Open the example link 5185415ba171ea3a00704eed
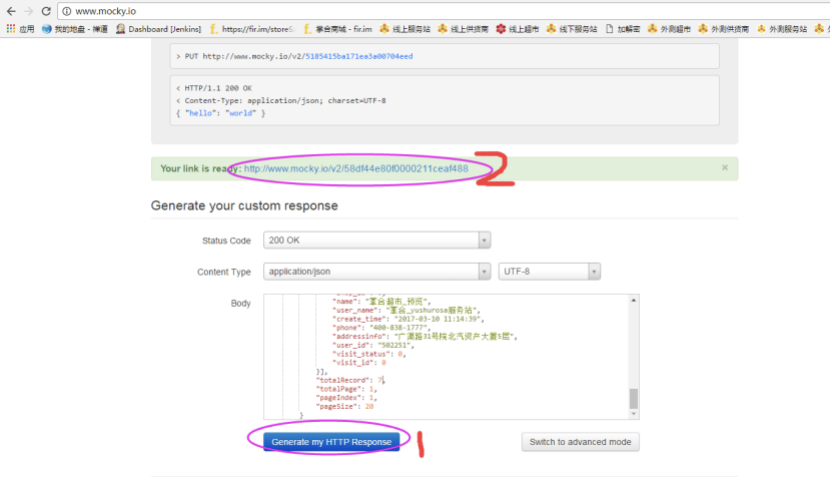Screen dimensions: 832x480 coord(359,56)
